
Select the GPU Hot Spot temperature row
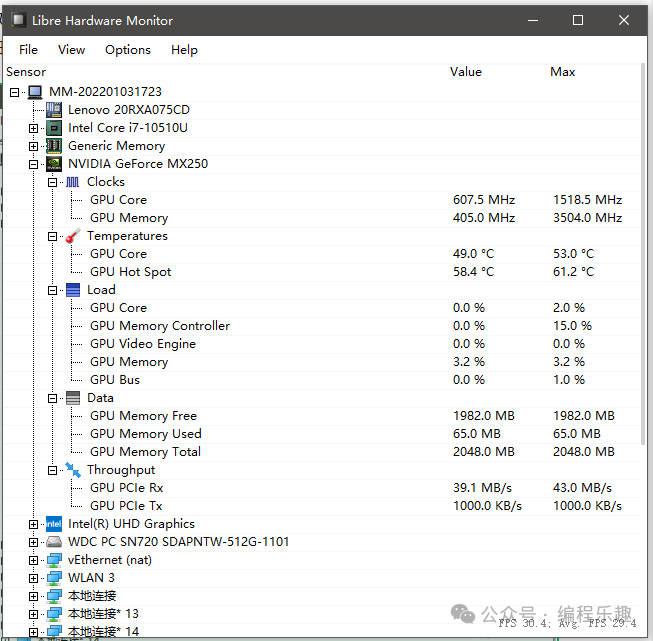coord(321,272)
